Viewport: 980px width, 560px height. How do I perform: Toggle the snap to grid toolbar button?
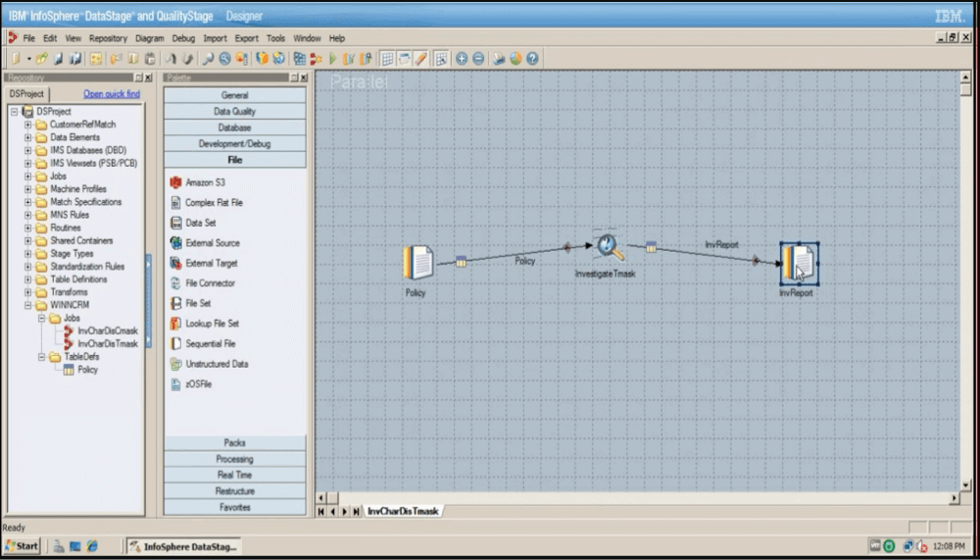441,59
